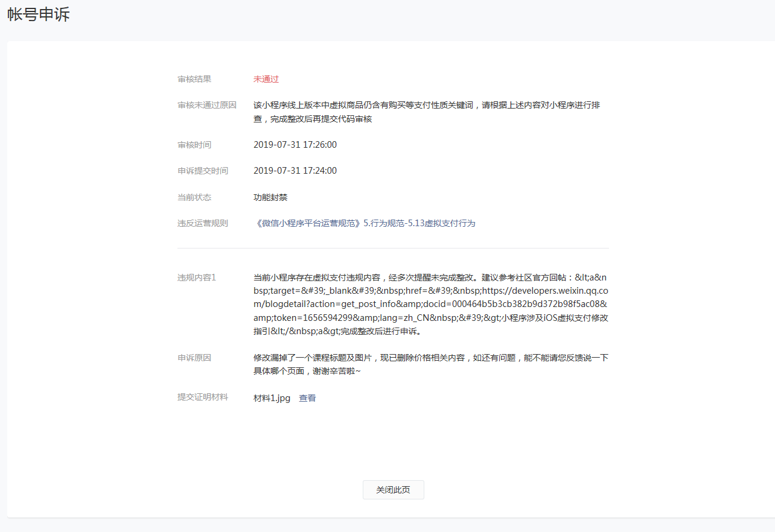The height and width of the screenshot is (532, 775).
Task: Select the timestamp 2019-07-31 17:24:00
Action: tap(295, 171)
